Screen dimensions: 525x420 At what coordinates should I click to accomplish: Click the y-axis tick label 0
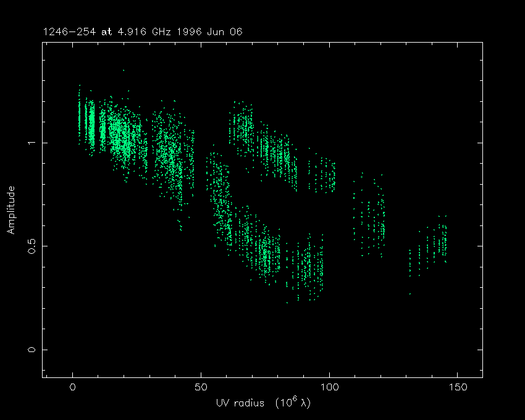30,350
